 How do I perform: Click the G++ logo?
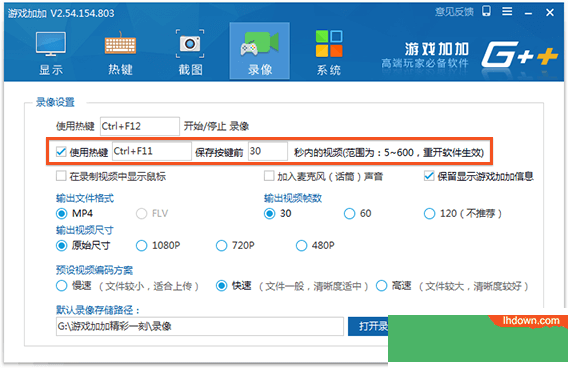tap(519, 54)
